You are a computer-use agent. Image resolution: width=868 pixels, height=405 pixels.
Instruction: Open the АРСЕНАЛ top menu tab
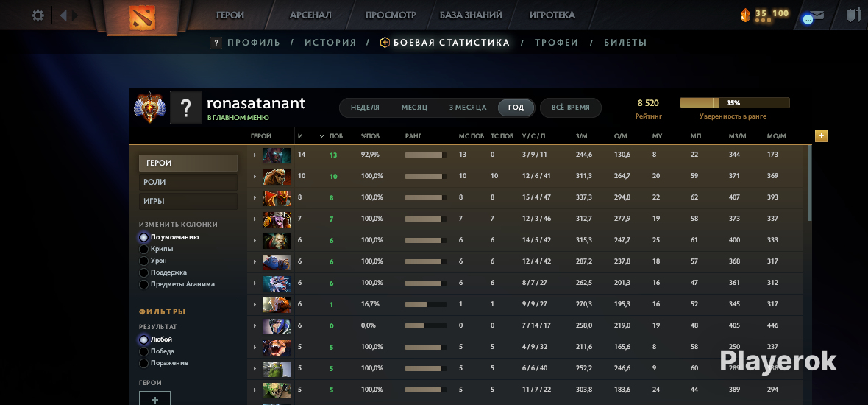310,15
